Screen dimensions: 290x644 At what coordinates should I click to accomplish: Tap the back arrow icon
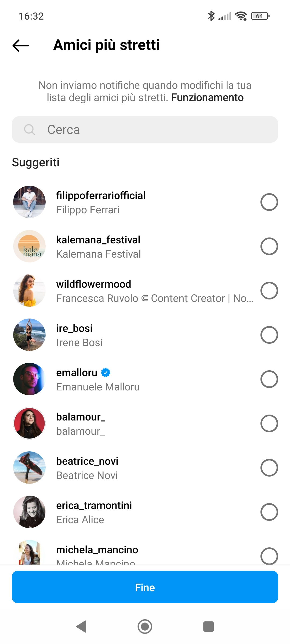[21, 45]
